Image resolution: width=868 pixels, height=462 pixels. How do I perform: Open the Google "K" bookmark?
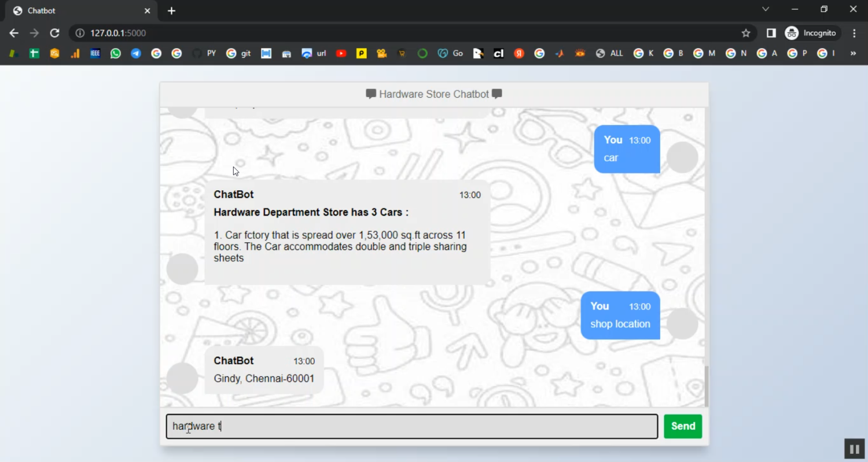643,53
